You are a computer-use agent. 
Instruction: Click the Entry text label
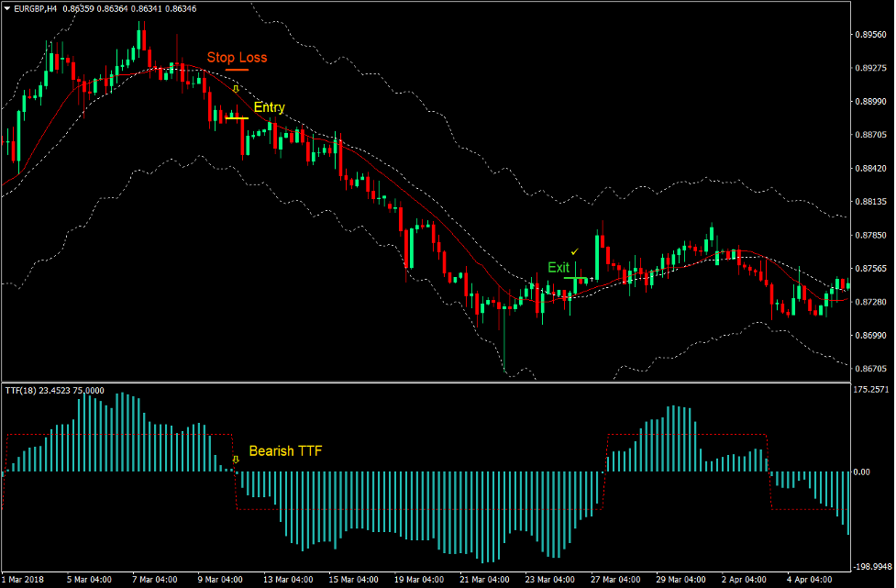pyautogui.click(x=270, y=107)
